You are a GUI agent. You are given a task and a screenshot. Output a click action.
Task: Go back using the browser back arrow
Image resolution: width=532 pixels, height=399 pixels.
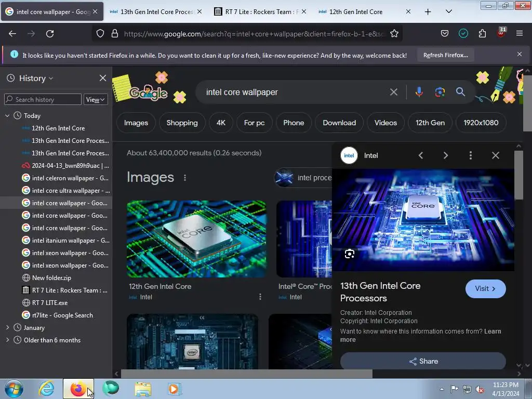12,34
